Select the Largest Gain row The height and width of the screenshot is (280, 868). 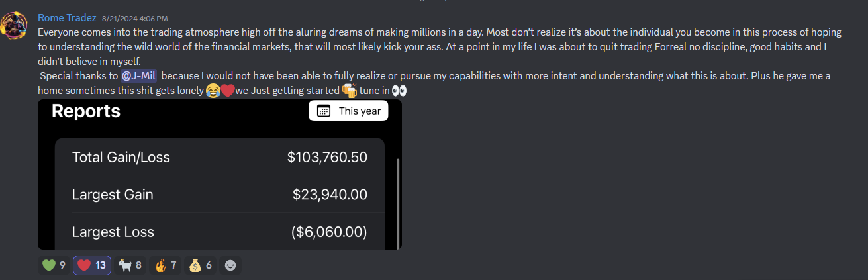click(x=219, y=195)
